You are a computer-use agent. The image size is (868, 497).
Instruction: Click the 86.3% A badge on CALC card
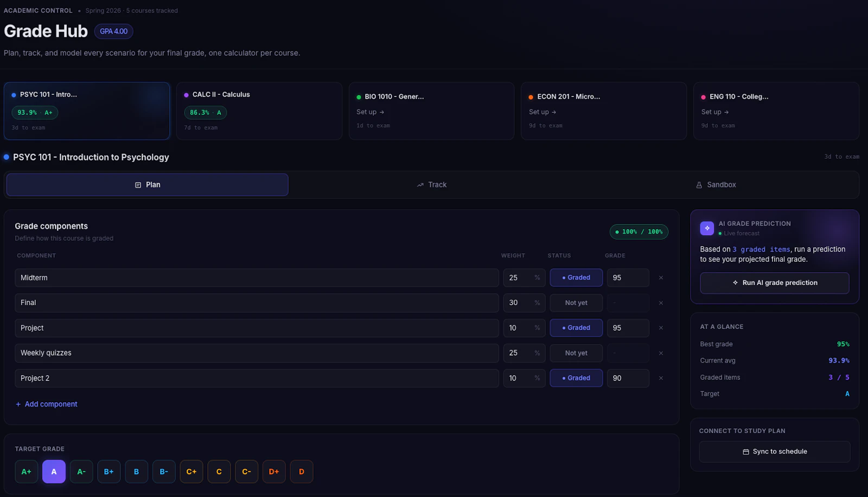[206, 113]
